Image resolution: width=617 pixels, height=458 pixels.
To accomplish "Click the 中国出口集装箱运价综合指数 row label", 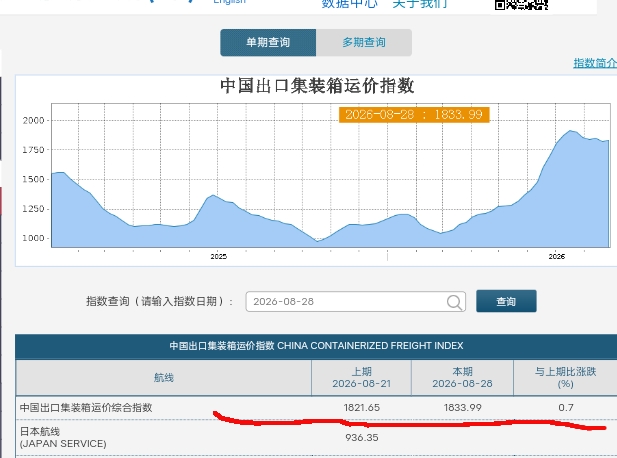I will pyautogui.click(x=86, y=408).
